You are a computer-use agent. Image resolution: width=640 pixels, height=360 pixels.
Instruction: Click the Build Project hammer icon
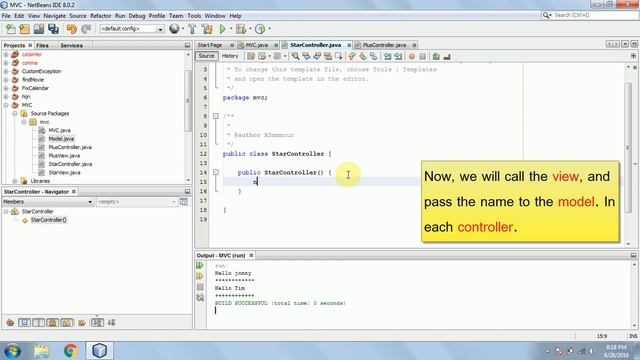192,29
